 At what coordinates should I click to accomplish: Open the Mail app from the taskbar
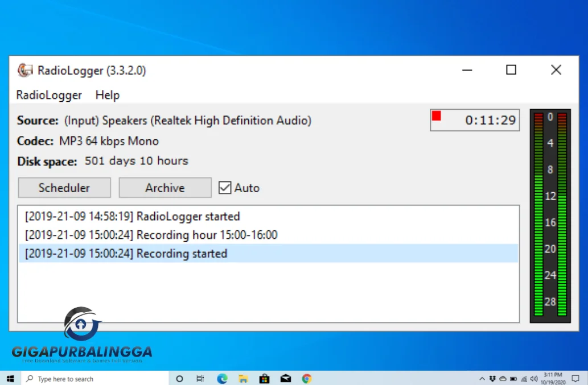pyautogui.click(x=285, y=379)
